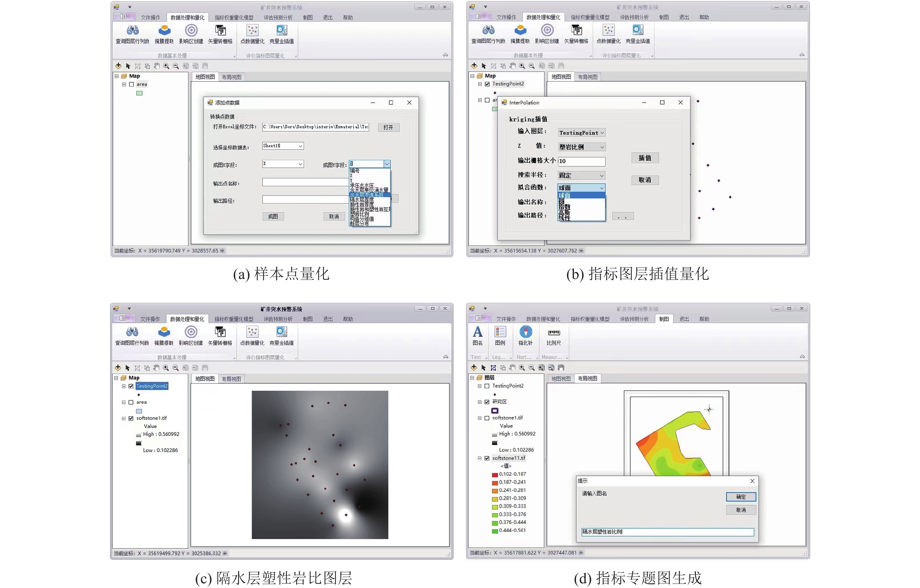
Task: Uncheck the softstone11.tif layer checkbox
Action: coord(487,458)
